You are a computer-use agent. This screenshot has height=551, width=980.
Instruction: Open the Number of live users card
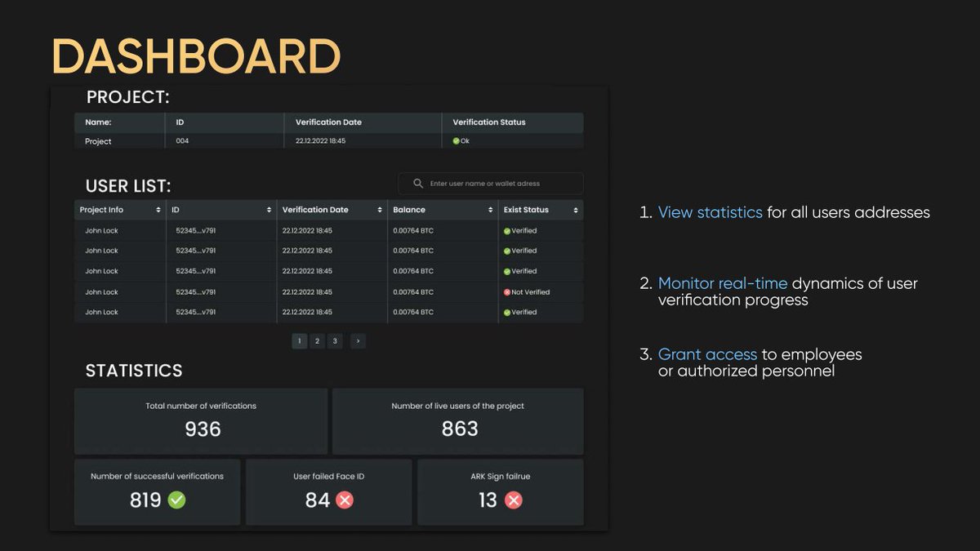tap(458, 421)
